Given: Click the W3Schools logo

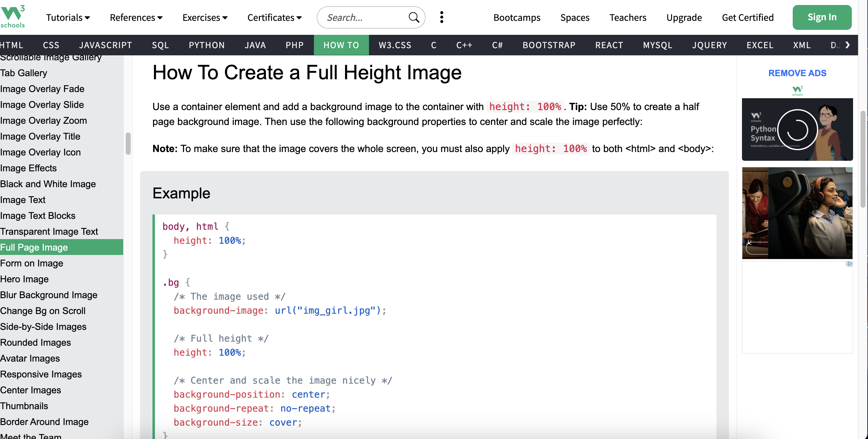Looking at the screenshot, I should point(13,17).
